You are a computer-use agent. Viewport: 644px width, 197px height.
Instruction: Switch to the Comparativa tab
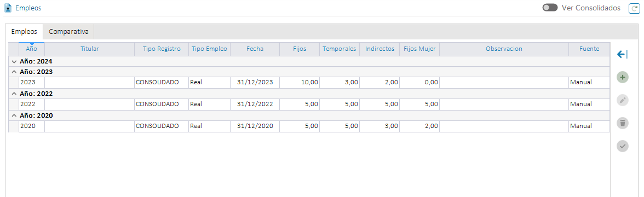[68, 32]
